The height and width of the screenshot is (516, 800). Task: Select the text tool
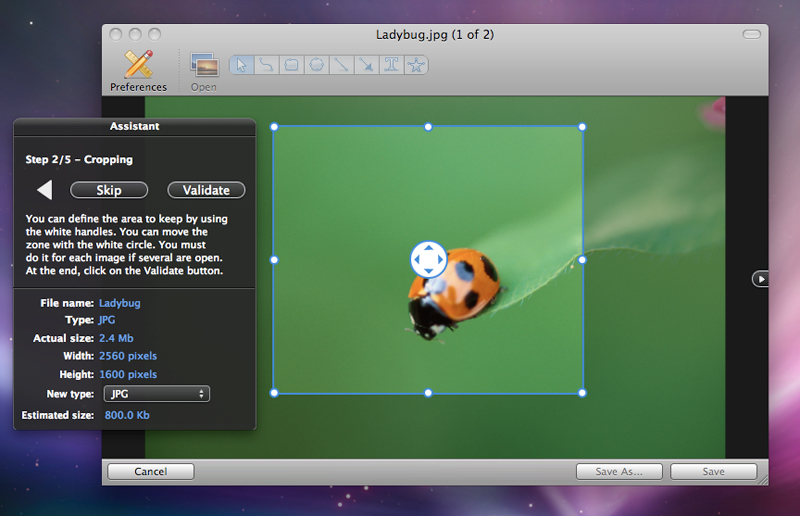(x=391, y=65)
